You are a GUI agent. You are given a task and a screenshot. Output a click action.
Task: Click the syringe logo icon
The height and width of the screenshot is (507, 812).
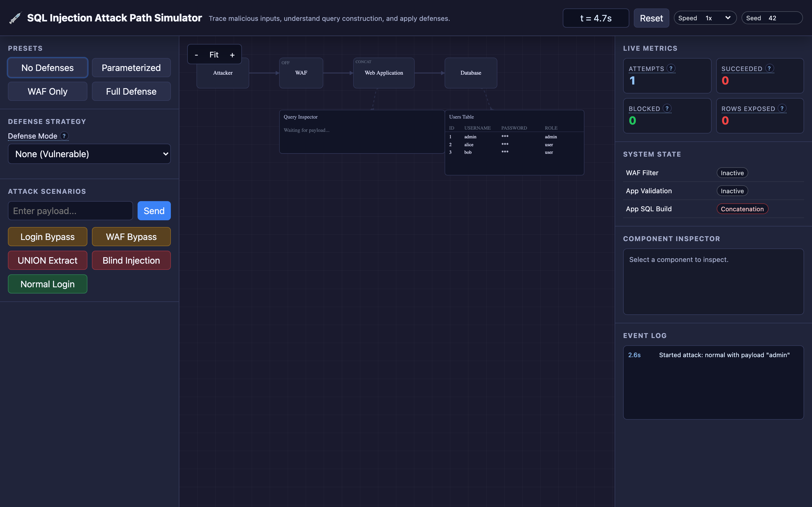point(15,18)
